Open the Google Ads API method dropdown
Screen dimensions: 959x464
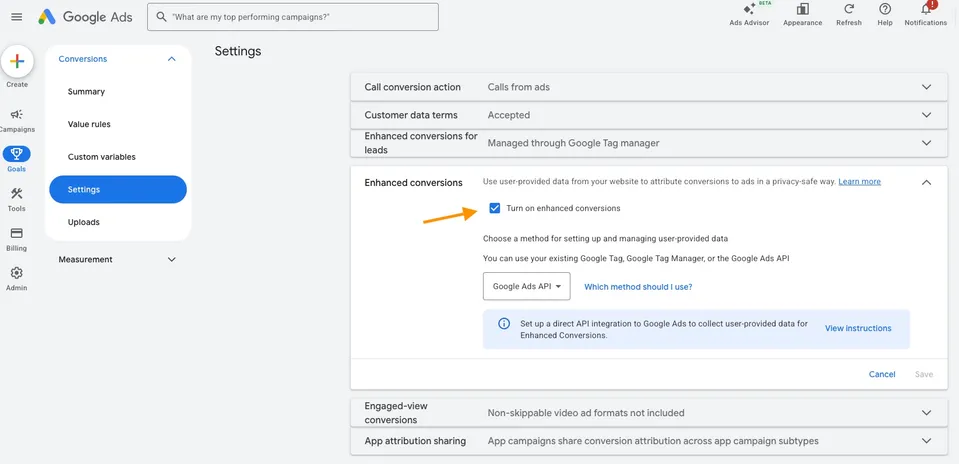[527, 286]
